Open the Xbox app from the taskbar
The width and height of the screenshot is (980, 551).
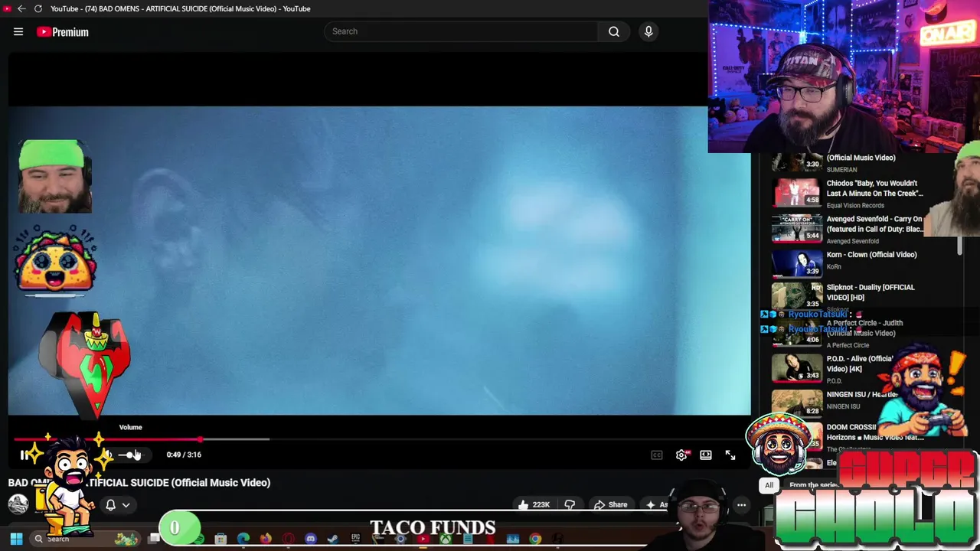click(x=445, y=540)
